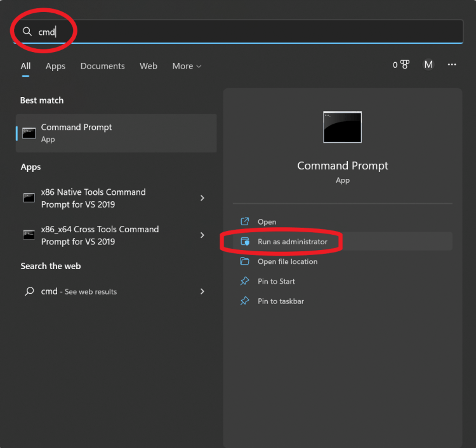Select the Web filter tab
Viewport: 476px width, 448px height.
[x=149, y=66]
